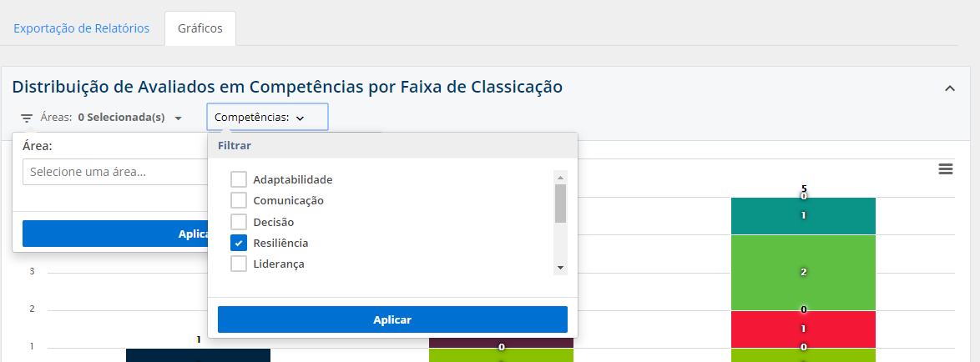Screen dimensions: 980x362
Task: Click the scroll up arrow in competency list
Action: tap(561, 177)
